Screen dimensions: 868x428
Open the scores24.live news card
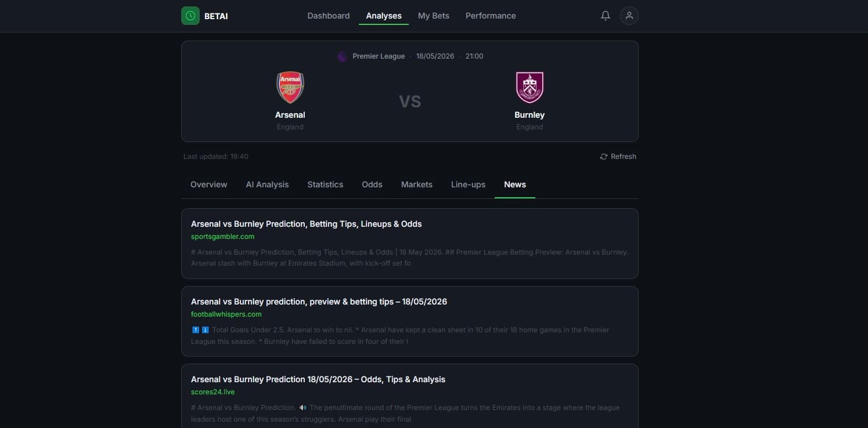click(x=410, y=396)
